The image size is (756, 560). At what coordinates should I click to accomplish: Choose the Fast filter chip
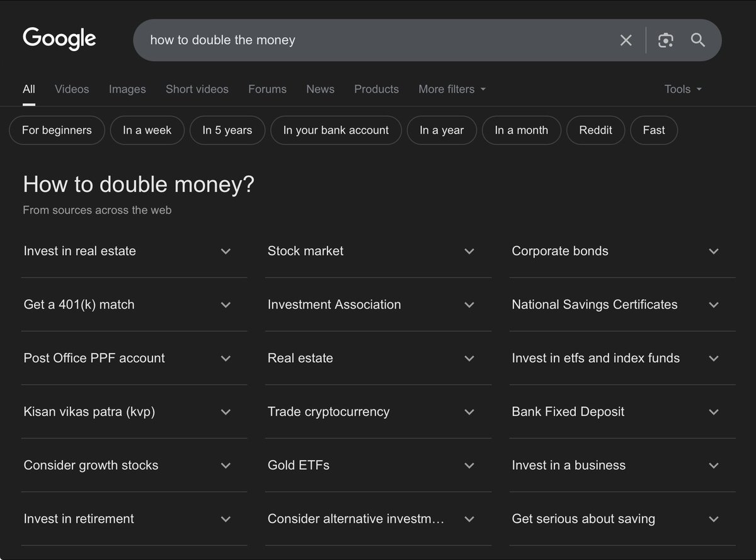(x=654, y=130)
